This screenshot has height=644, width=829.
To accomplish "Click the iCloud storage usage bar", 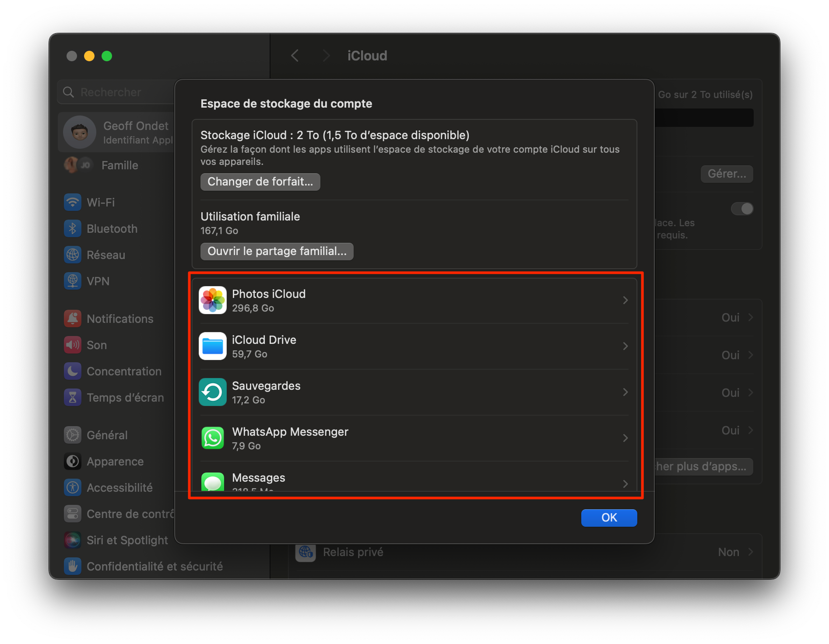I will pos(704,118).
